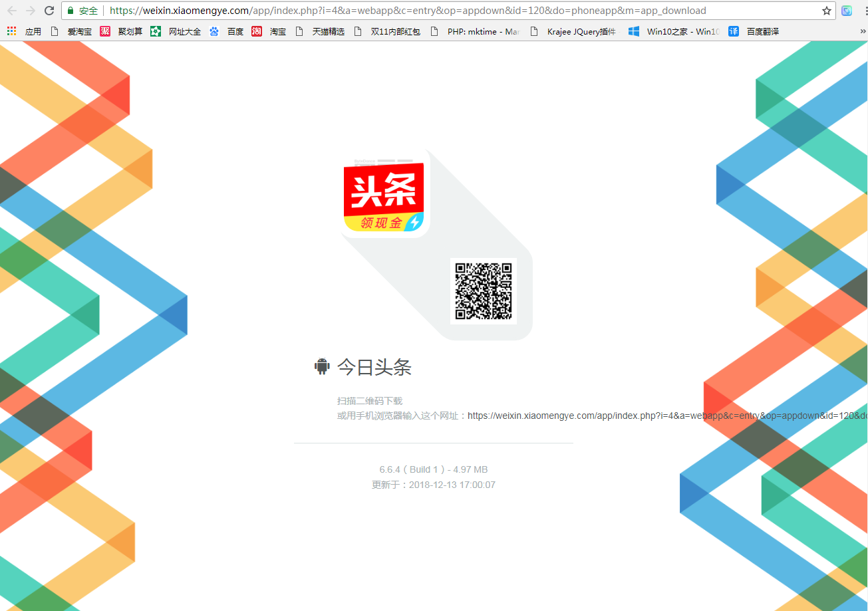Go back to the previous page
Viewport: 868px width, 611px height.
click(x=12, y=11)
